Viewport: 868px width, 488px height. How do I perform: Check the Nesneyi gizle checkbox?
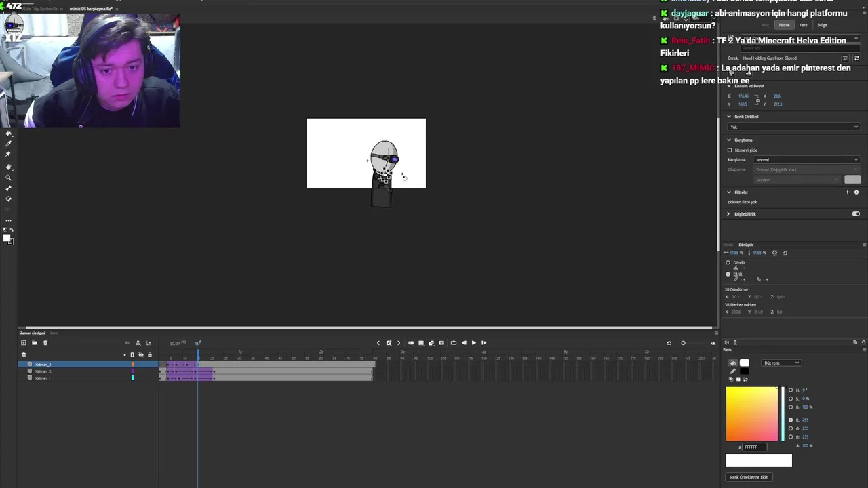click(730, 150)
